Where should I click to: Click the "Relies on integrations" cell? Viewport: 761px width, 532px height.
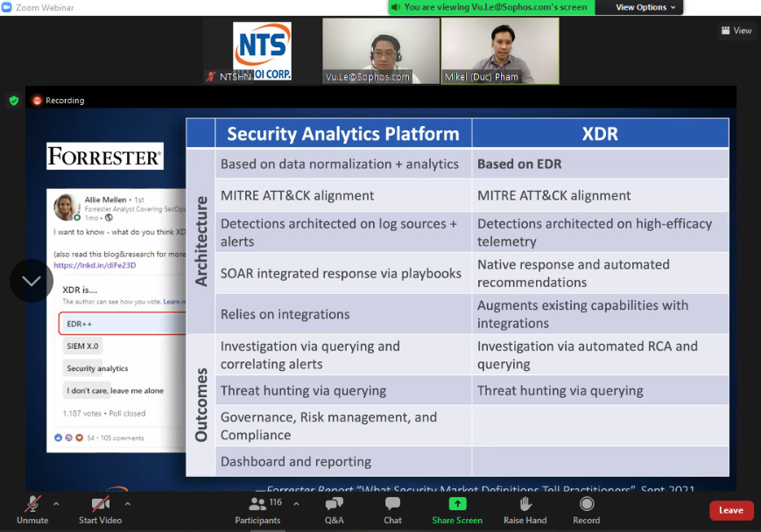[343, 314]
